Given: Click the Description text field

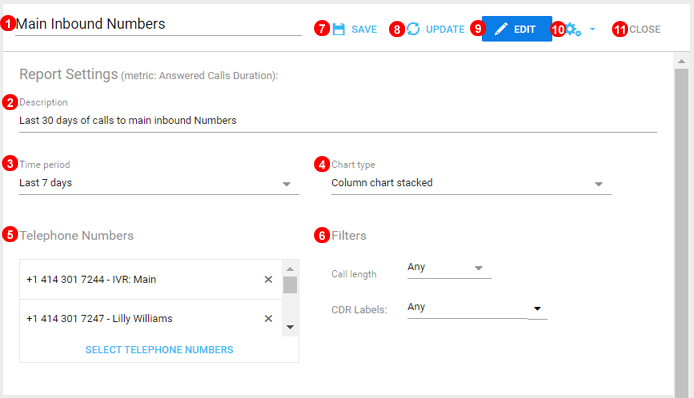Looking at the screenshot, I should (x=338, y=120).
